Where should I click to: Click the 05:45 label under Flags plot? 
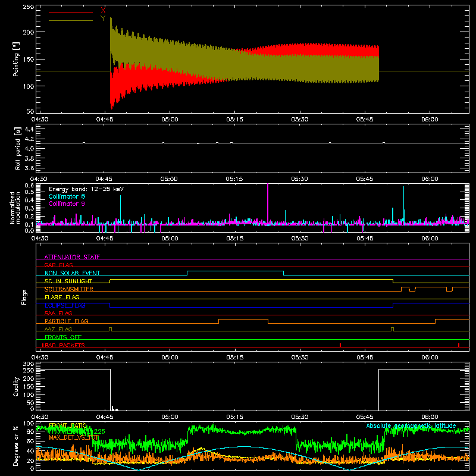tap(365, 358)
